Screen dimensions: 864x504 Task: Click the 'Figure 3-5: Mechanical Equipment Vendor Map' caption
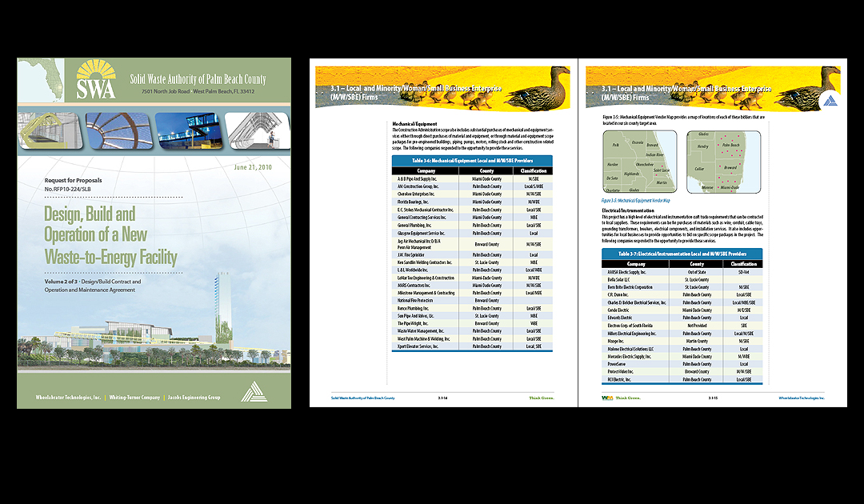pos(636,201)
